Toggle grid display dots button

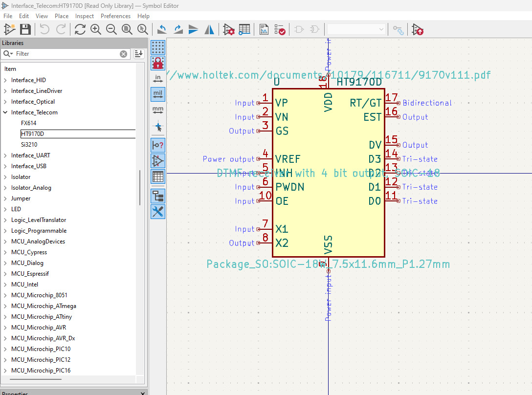(158, 47)
